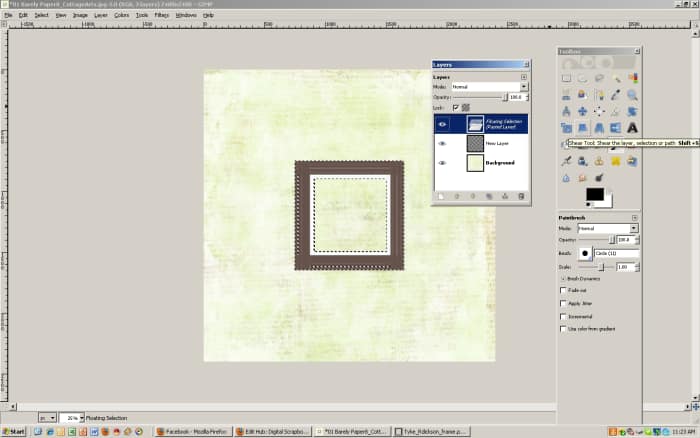Select the Clone stamp tool

(599, 161)
